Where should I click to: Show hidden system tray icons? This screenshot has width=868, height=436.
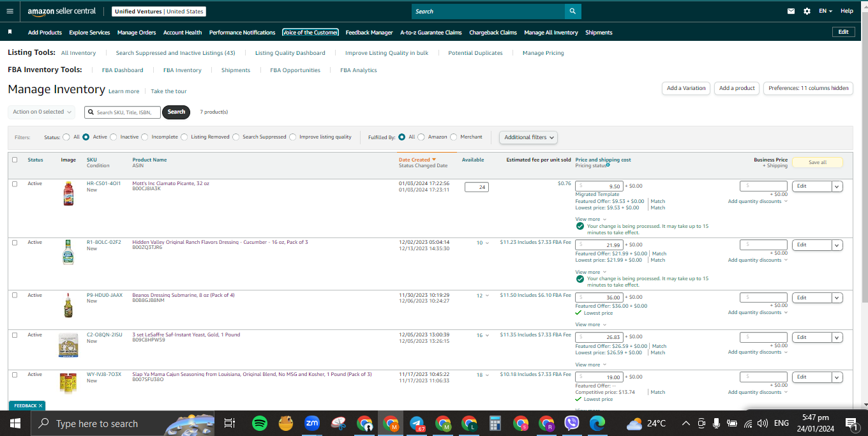(686, 423)
